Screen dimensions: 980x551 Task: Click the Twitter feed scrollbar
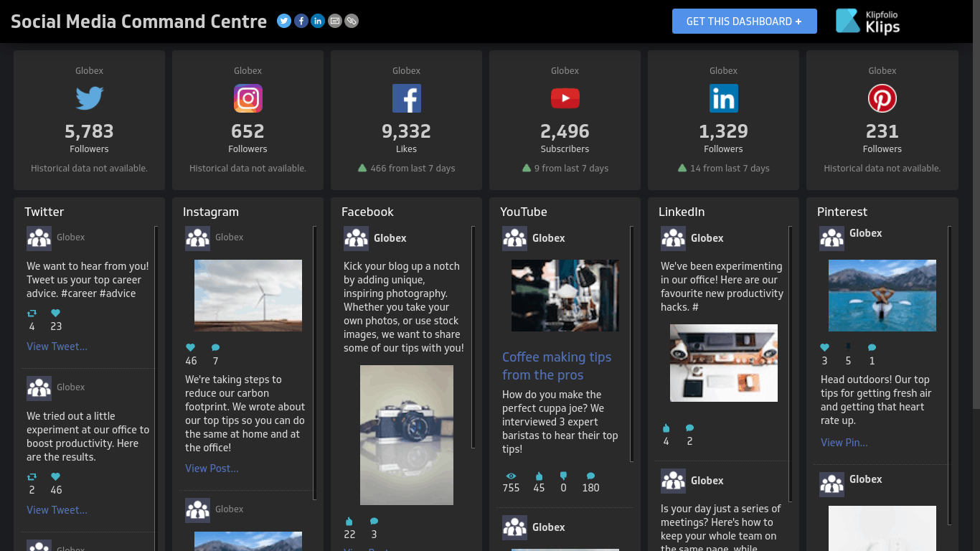pos(156,388)
